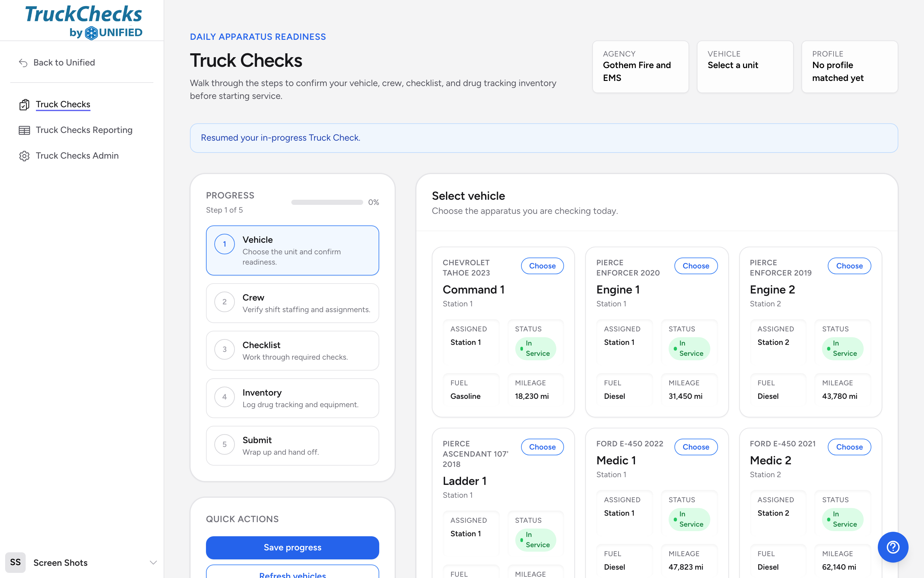Click the 31,450 mi mileage value
The height and width of the screenshot is (578, 924).
(x=685, y=397)
